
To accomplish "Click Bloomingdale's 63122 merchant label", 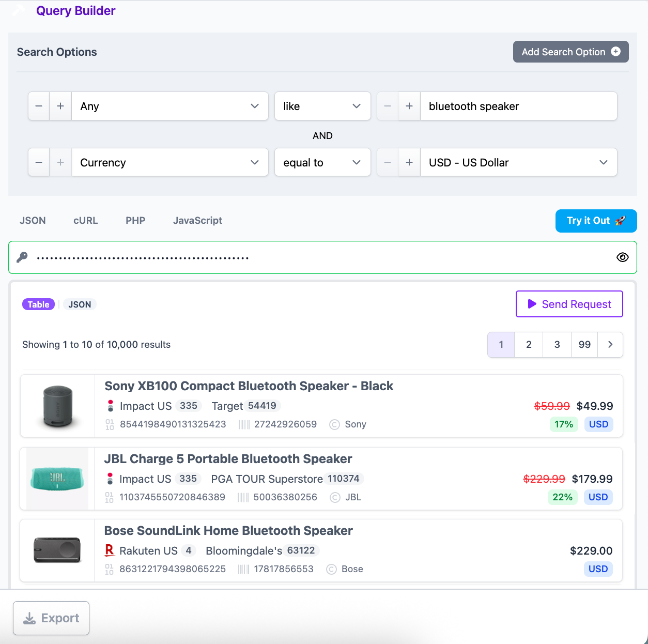I will (x=263, y=550).
